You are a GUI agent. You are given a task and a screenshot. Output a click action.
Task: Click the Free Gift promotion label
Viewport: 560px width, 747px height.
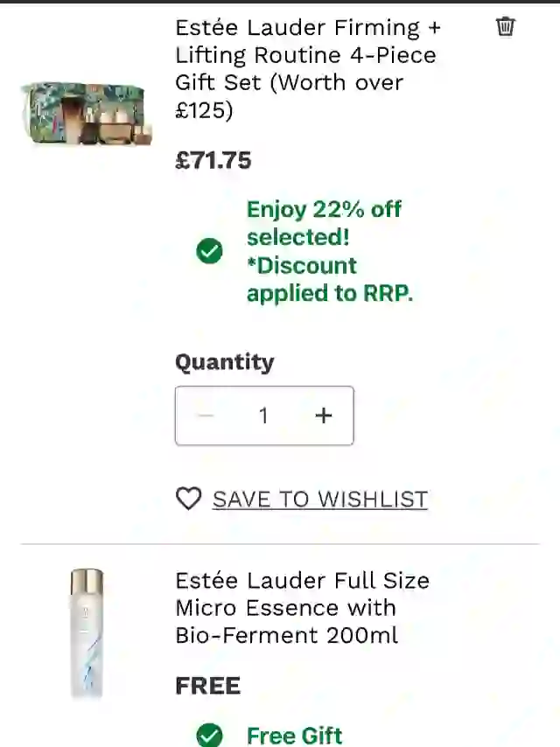click(x=295, y=735)
